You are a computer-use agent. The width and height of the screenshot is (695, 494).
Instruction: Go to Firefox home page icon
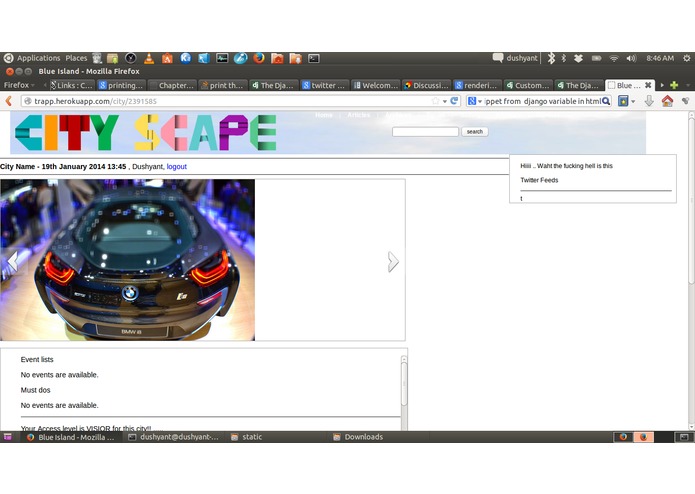pos(667,101)
